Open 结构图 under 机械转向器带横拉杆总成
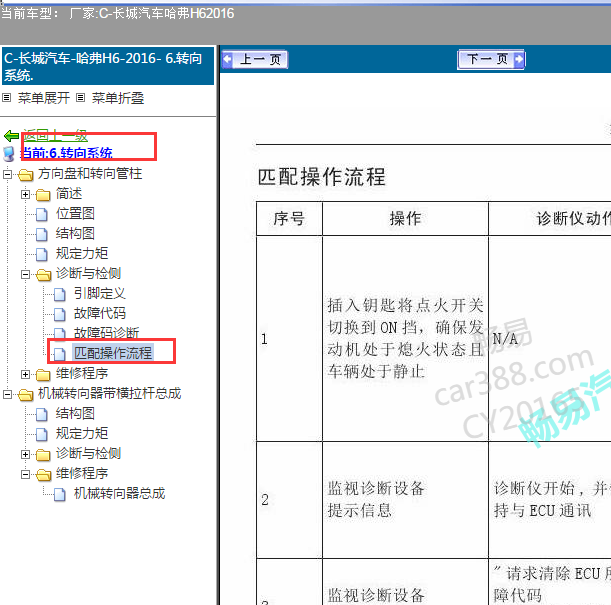611x605 pixels. (x=75, y=414)
